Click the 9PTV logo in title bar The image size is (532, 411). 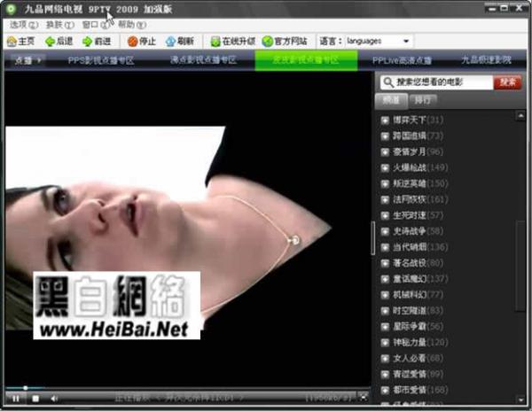pyautogui.click(x=11, y=9)
